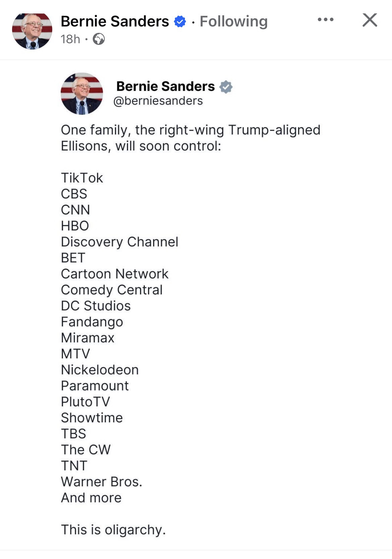Click the 18h timestamp
Screen dimensions: 392x559
70,39
